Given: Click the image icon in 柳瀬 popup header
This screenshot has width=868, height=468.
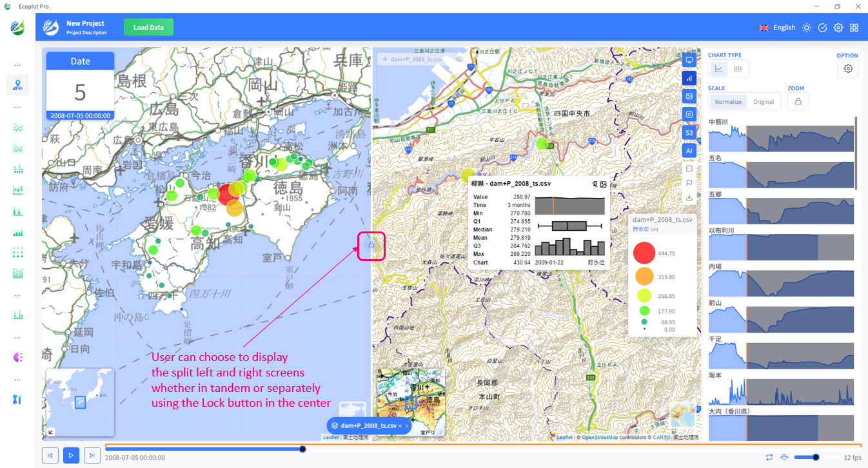Looking at the screenshot, I should point(604,184).
